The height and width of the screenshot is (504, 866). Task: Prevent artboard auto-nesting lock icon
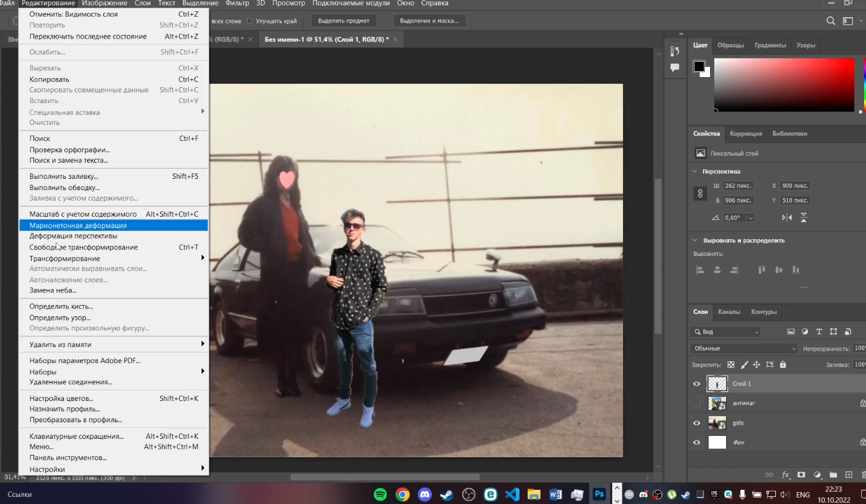pyautogui.click(x=770, y=365)
